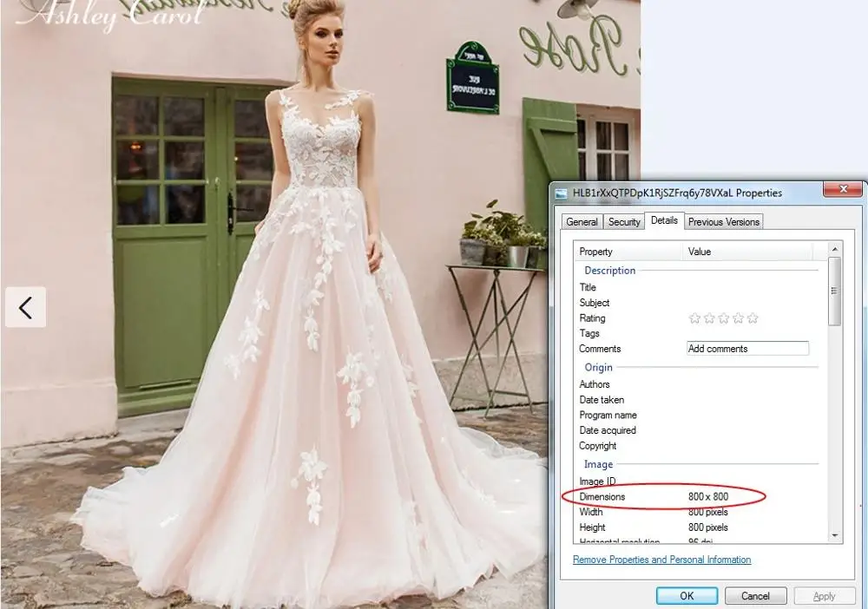Close the Properties dialog window
Image resolution: width=868 pixels, height=609 pixels.
[x=843, y=189]
